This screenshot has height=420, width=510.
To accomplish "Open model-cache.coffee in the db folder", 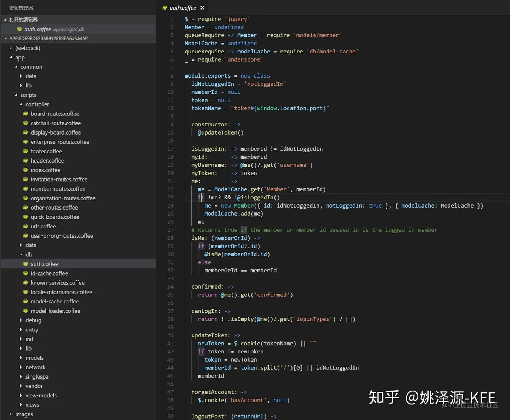I will coord(55,301).
